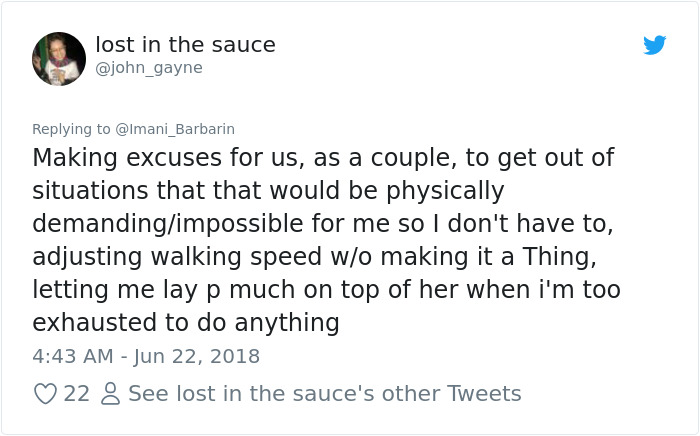This screenshot has height=436, width=700.
Task: Open the @john_gayne handle
Action: tap(149, 68)
